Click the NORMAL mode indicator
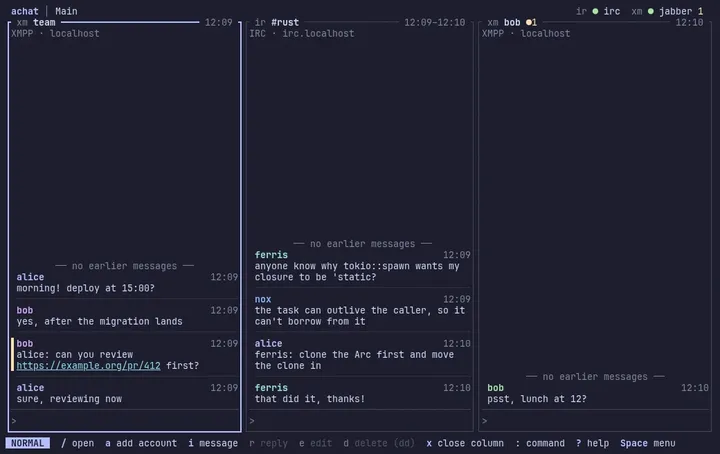Screen dimensions: 720x454 click(28, 443)
